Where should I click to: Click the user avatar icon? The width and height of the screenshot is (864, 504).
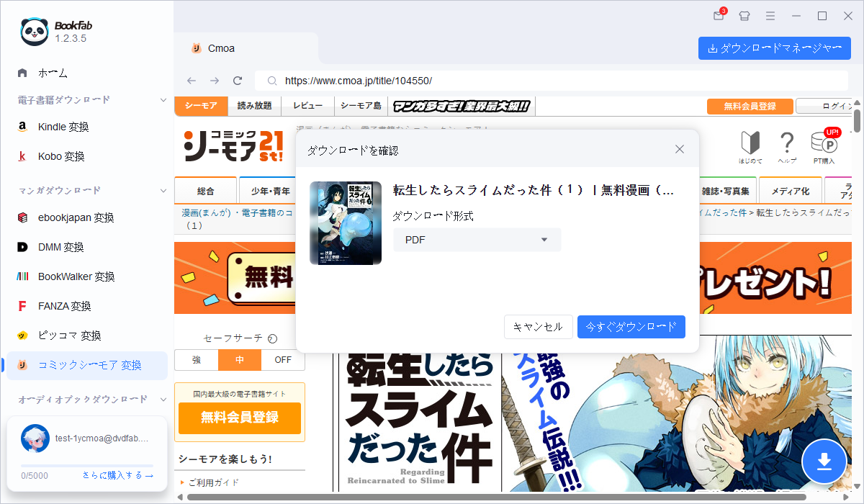(35, 438)
